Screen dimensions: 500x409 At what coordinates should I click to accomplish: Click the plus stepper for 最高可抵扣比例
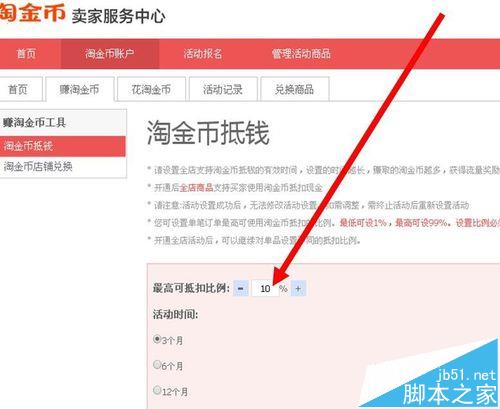(x=298, y=288)
